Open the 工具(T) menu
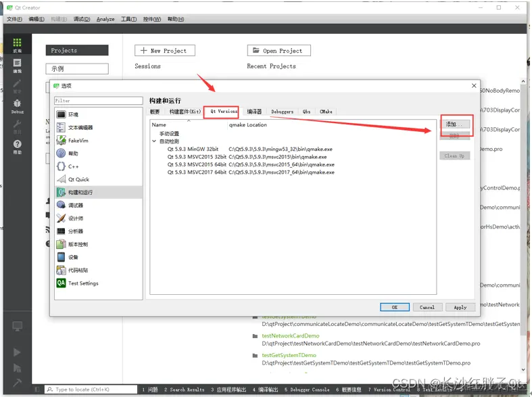 tap(129, 20)
